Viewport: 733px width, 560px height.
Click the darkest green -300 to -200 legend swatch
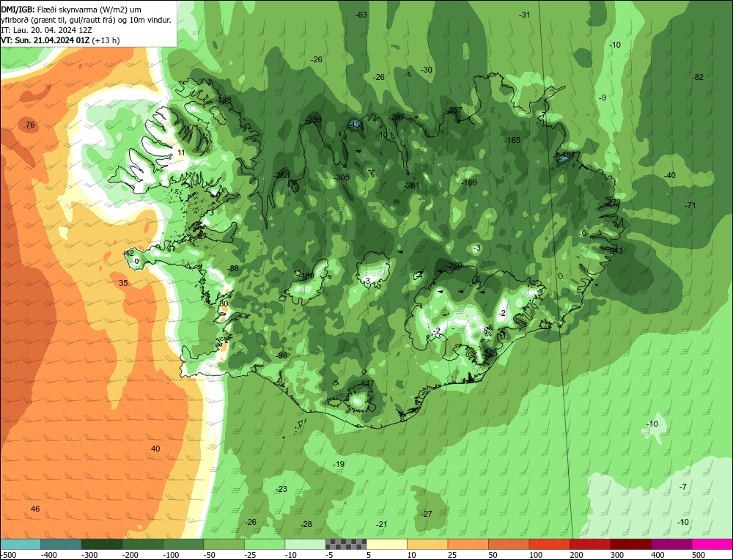click(102, 544)
